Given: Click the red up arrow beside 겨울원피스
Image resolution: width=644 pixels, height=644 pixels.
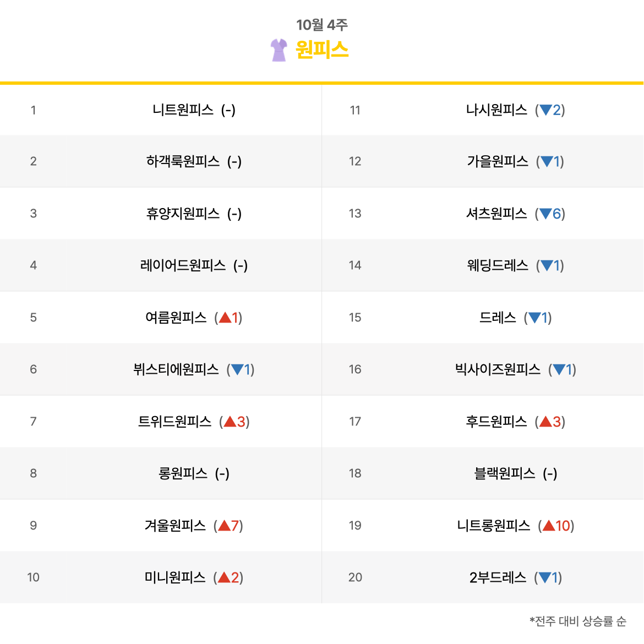Looking at the screenshot, I should 224,526.
